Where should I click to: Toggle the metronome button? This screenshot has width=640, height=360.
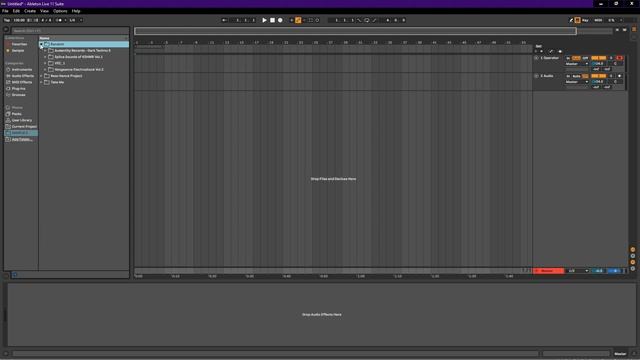[59, 20]
